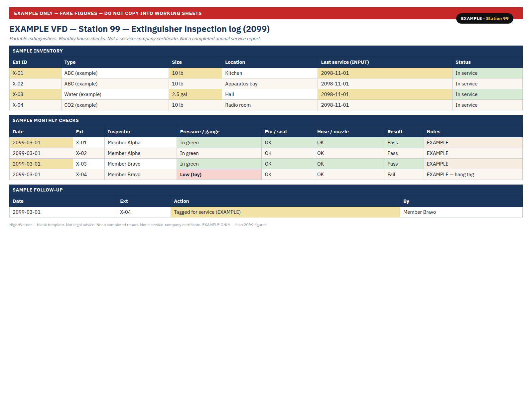Select the Inspector column header
The width and height of the screenshot is (532, 399).
click(141, 132)
